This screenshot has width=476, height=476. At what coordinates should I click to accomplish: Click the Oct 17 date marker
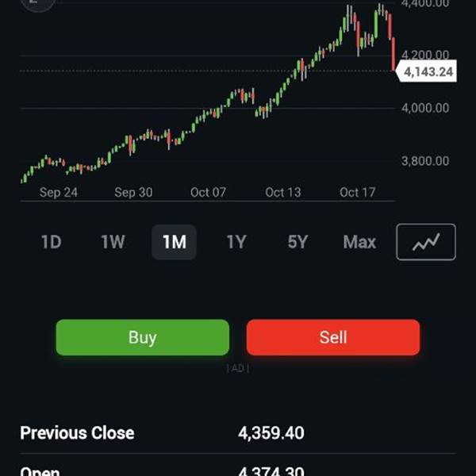(x=357, y=192)
